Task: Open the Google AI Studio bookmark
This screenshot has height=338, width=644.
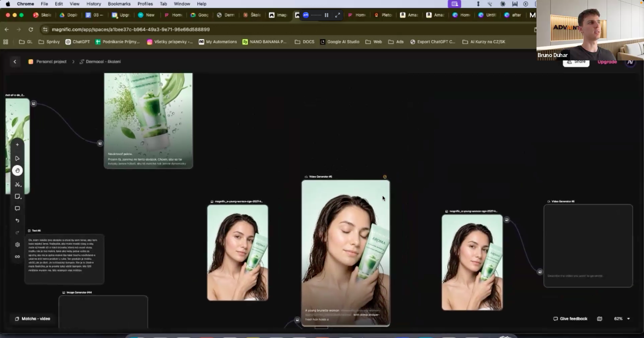Action: coord(340,42)
